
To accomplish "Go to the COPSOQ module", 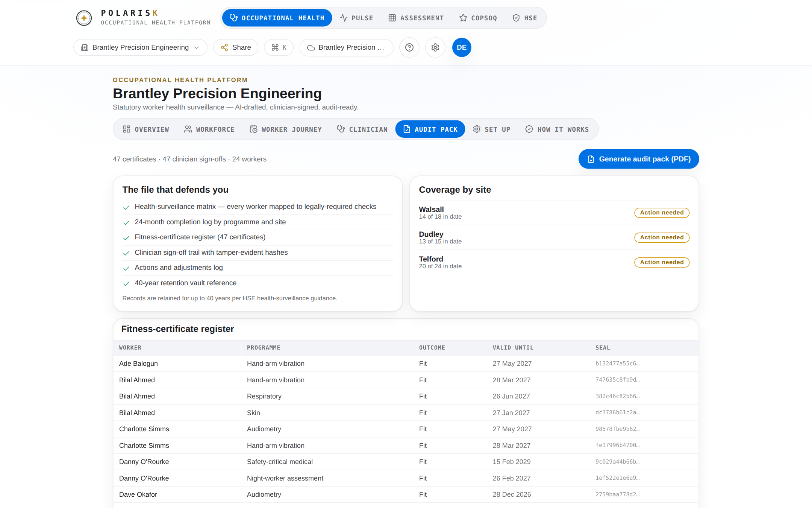I will (478, 18).
